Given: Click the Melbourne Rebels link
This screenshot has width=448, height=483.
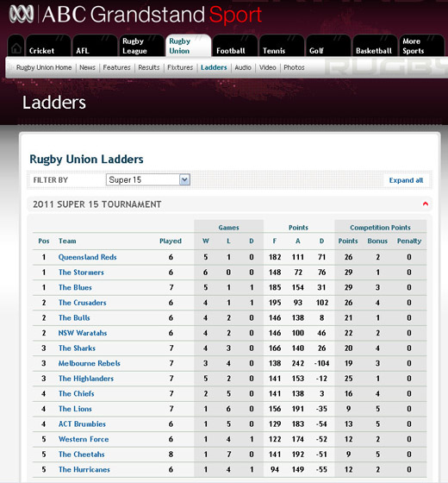Looking at the screenshot, I should (x=90, y=363).
